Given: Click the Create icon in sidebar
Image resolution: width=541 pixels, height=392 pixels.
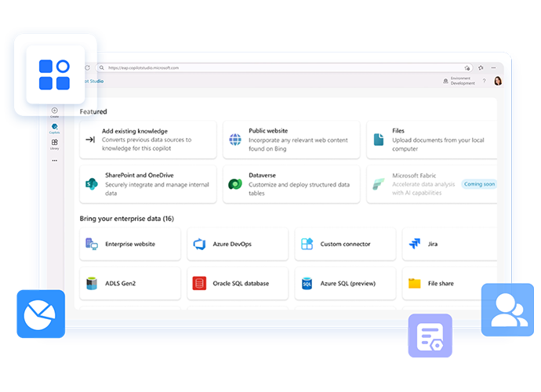Looking at the screenshot, I should [x=54, y=111].
